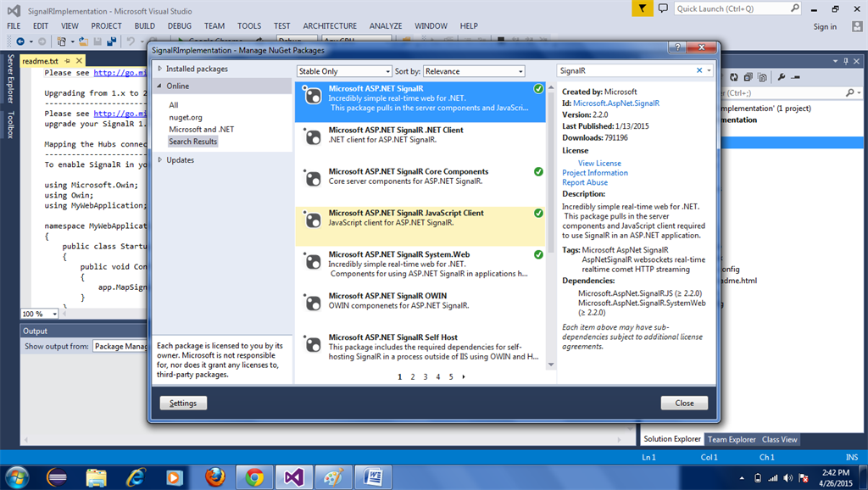Click the notifications flag icon

click(x=643, y=8)
